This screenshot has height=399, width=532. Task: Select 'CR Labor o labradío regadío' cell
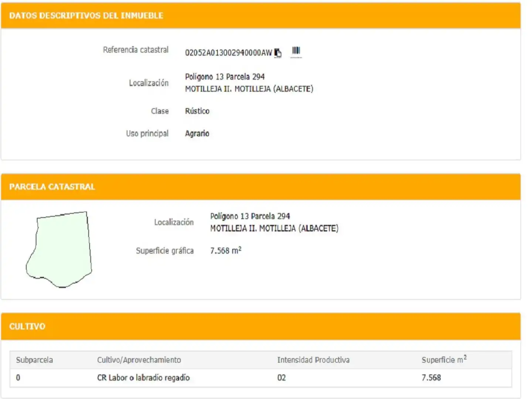click(x=143, y=378)
